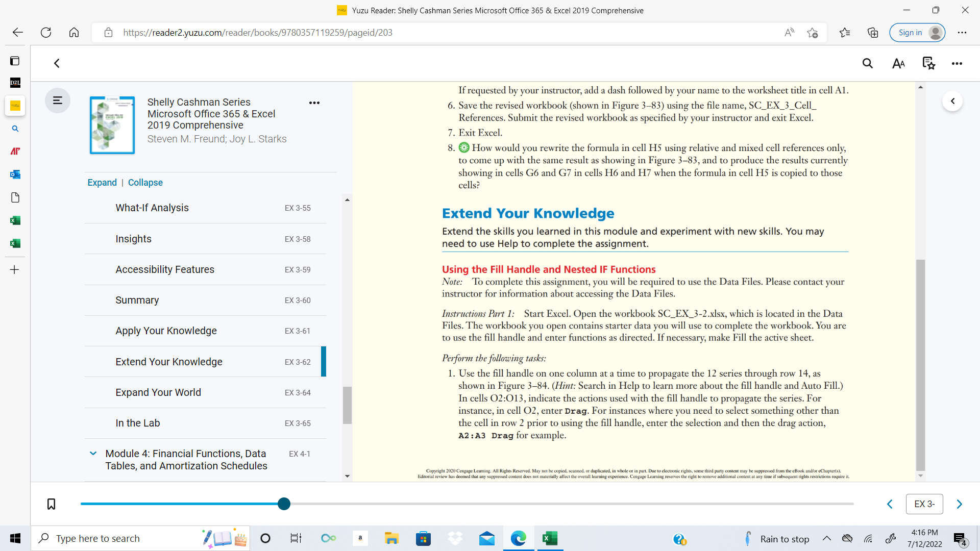Open text size settings AA icon

coord(898,63)
